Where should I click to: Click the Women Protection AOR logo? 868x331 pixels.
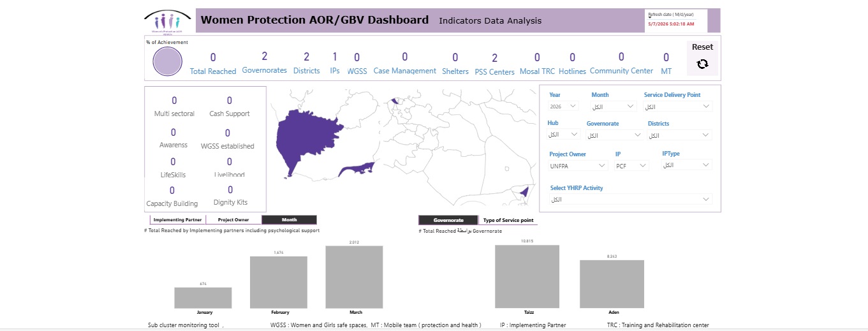click(x=167, y=21)
